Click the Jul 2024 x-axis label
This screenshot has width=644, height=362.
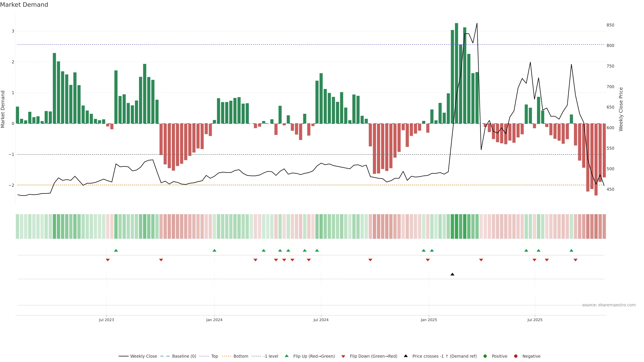click(321, 320)
